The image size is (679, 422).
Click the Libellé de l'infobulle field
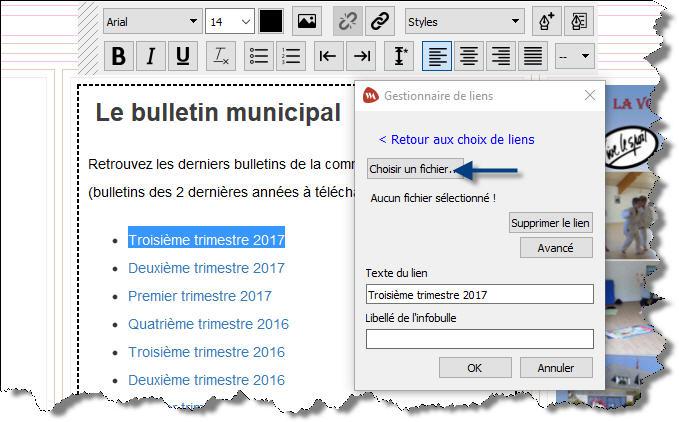pos(479,339)
